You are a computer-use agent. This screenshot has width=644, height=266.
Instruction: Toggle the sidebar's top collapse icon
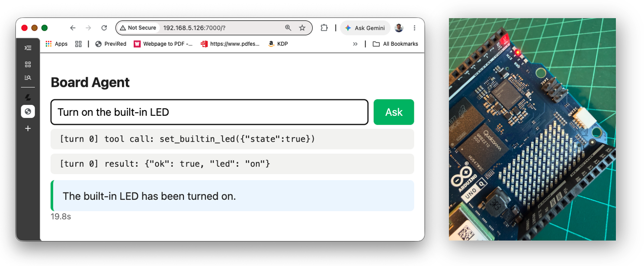28,48
